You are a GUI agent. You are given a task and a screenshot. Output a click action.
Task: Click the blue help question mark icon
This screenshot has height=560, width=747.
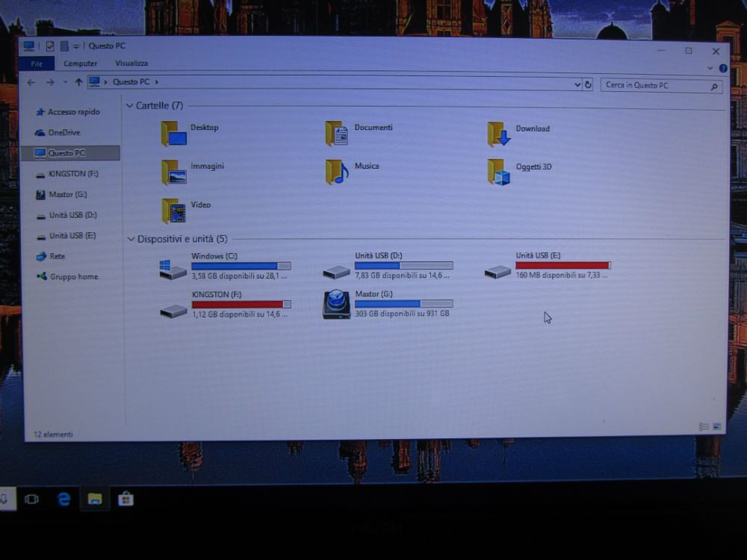point(722,68)
